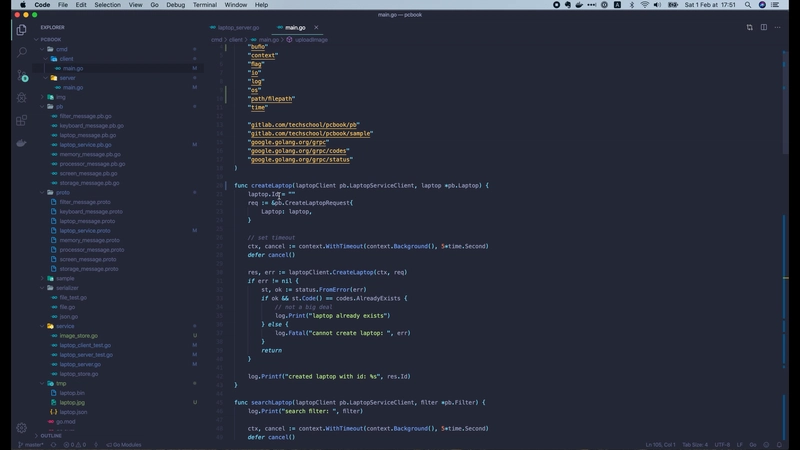Switch to the laptop_server.go tab
The height and width of the screenshot is (450, 800).
click(238, 28)
